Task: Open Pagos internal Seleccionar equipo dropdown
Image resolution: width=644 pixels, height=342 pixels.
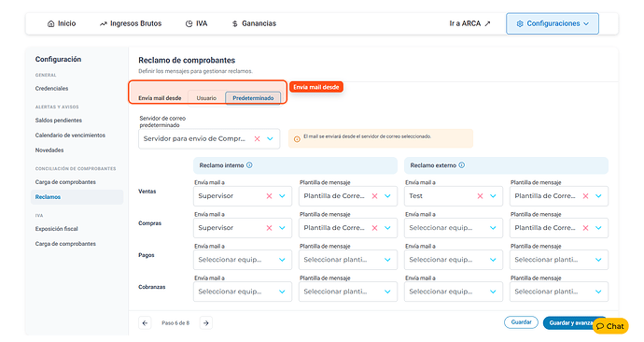Action: 243,260
